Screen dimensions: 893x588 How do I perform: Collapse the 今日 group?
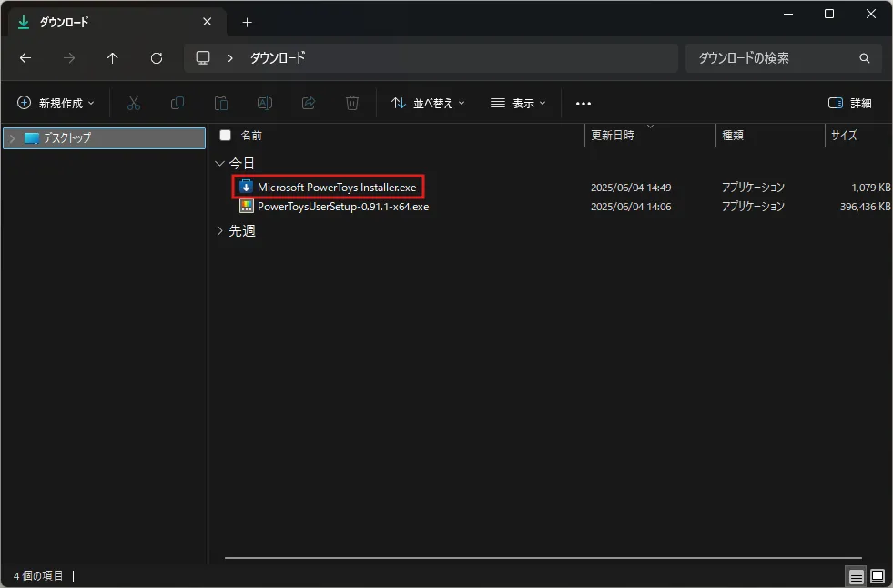(219, 163)
